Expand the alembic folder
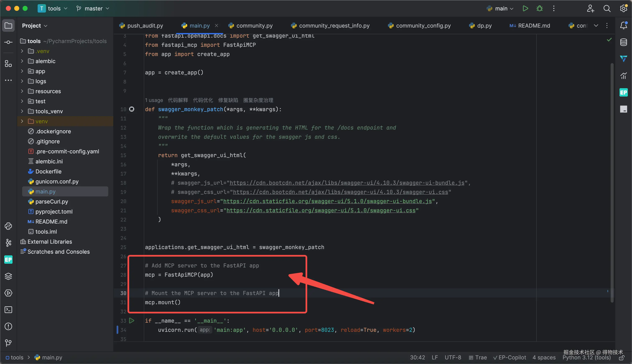632x364 pixels. tap(22, 61)
